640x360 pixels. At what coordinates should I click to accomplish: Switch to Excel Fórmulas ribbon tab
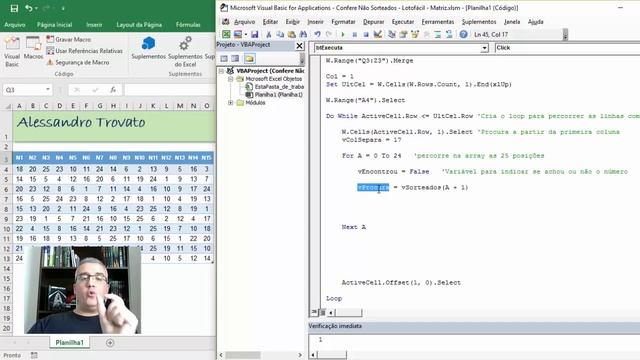click(x=188, y=24)
